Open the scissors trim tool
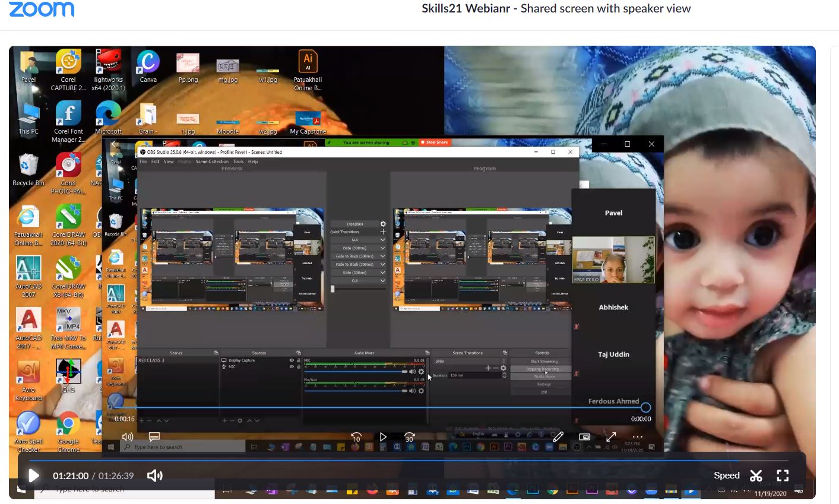 756,476
